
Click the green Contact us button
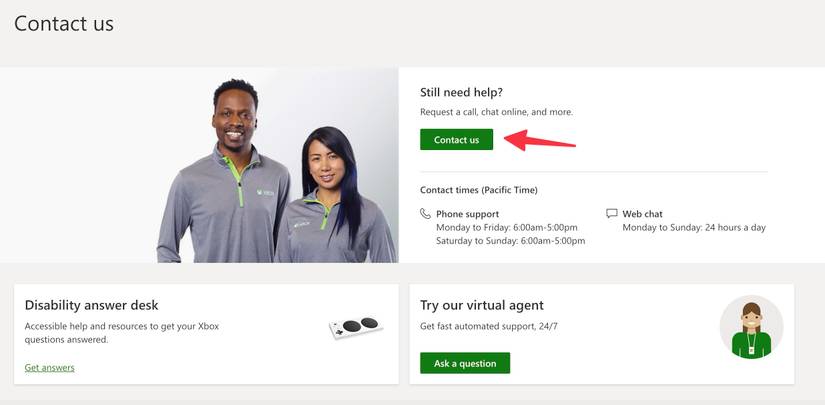pos(456,140)
